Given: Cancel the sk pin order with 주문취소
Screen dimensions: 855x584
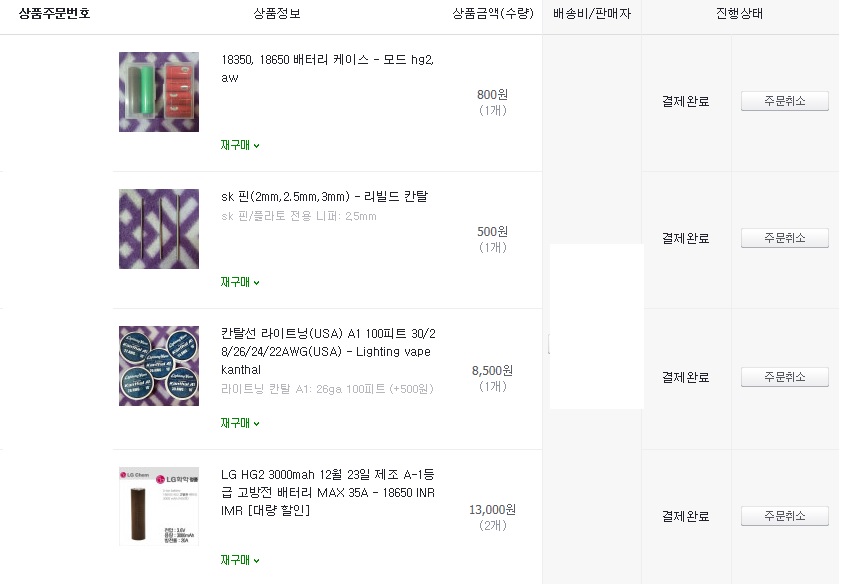Looking at the screenshot, I should (785, 238).
